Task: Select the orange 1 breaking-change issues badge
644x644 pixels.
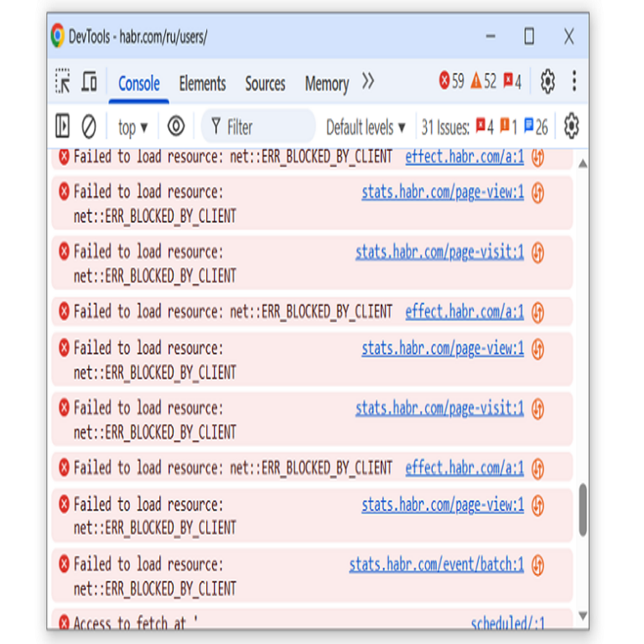Action: click(508, 127)
